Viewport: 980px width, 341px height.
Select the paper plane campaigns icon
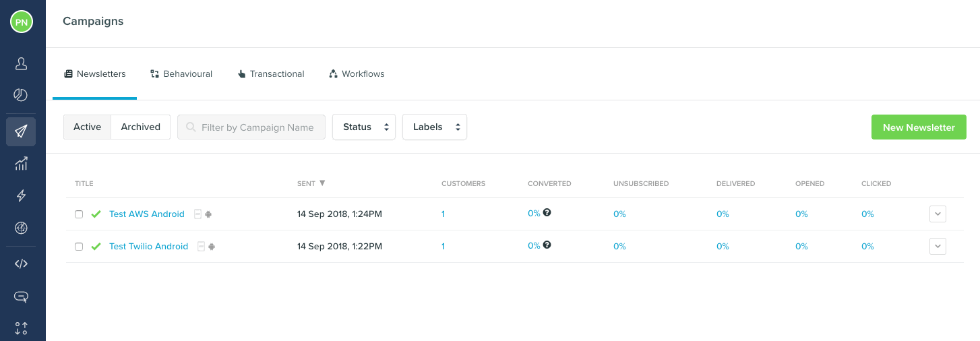click(x=22, y=131)
